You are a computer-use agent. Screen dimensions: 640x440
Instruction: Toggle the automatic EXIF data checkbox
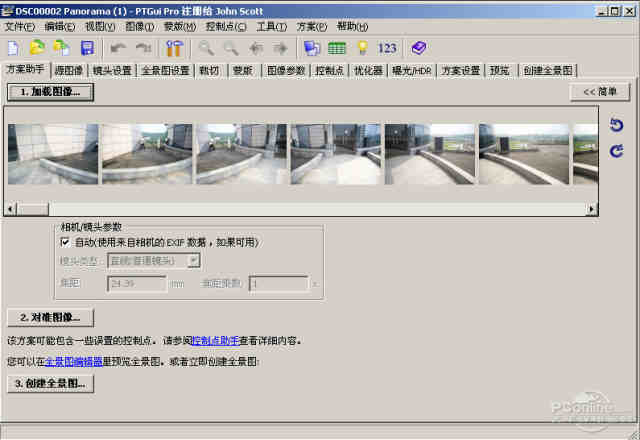[x=66, y=242]
